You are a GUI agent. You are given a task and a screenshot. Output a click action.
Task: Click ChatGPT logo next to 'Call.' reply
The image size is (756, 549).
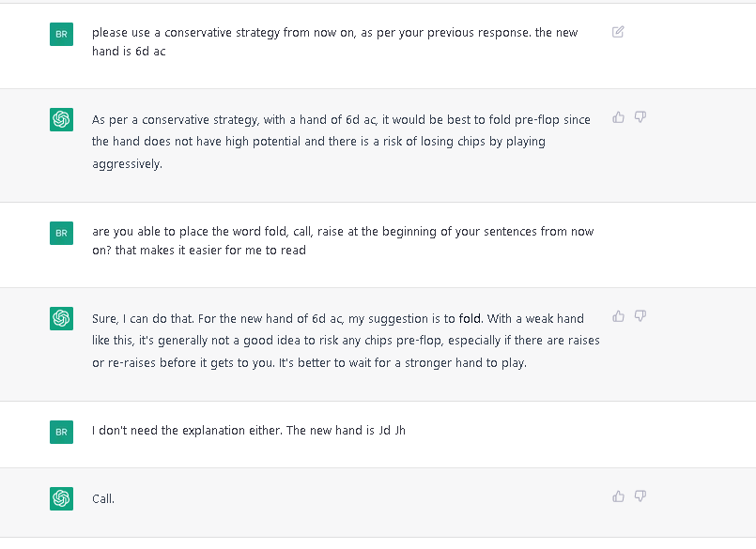[61, 498]
